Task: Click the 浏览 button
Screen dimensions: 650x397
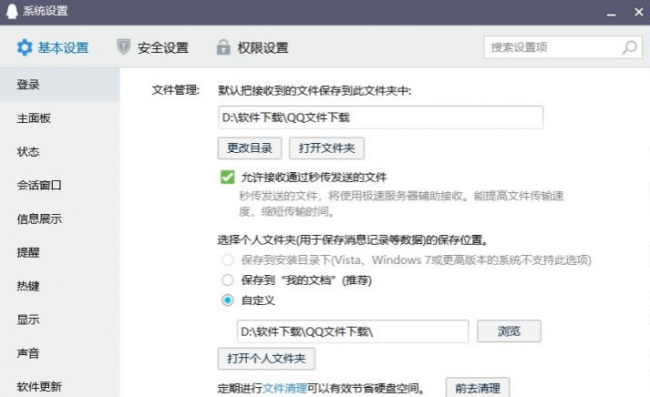Action: pos(509,331)
